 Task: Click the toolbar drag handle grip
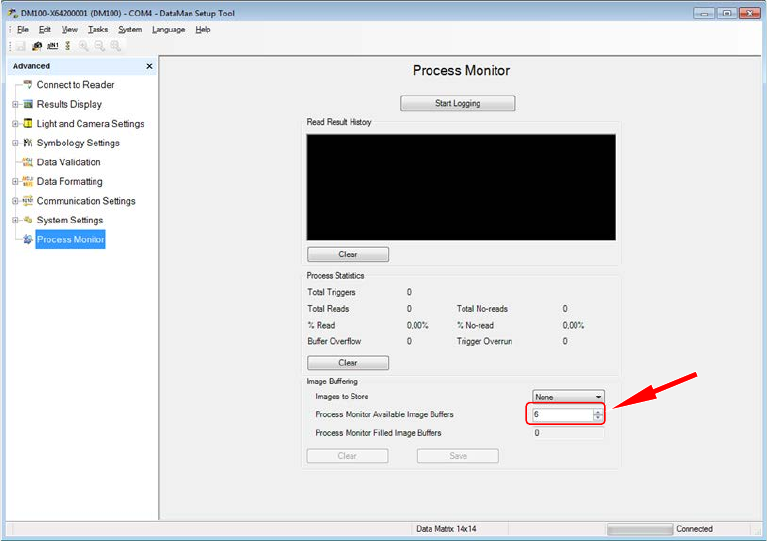[x=10, y=46]
